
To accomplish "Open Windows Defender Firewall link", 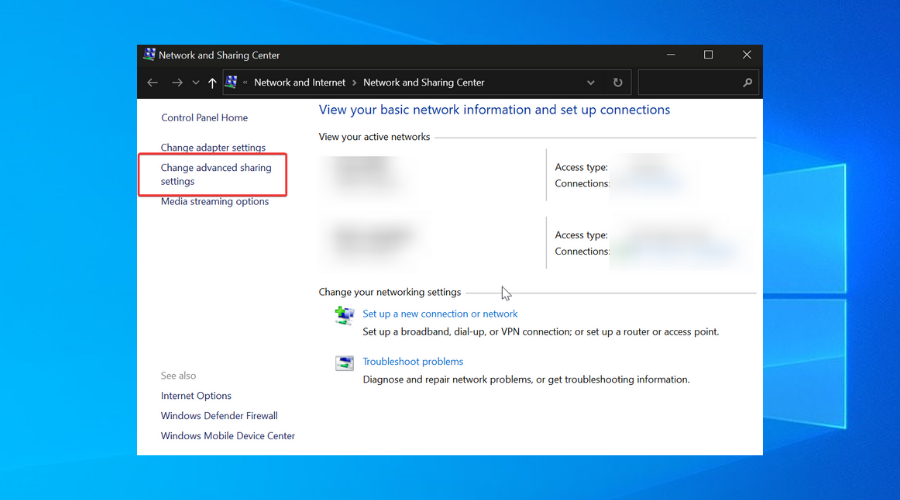I will coord(219,416).
